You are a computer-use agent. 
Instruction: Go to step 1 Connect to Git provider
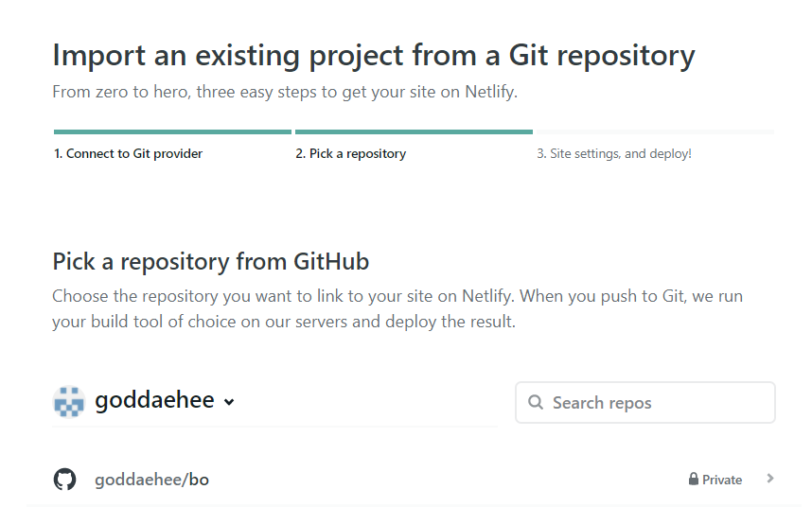[128, 153]
